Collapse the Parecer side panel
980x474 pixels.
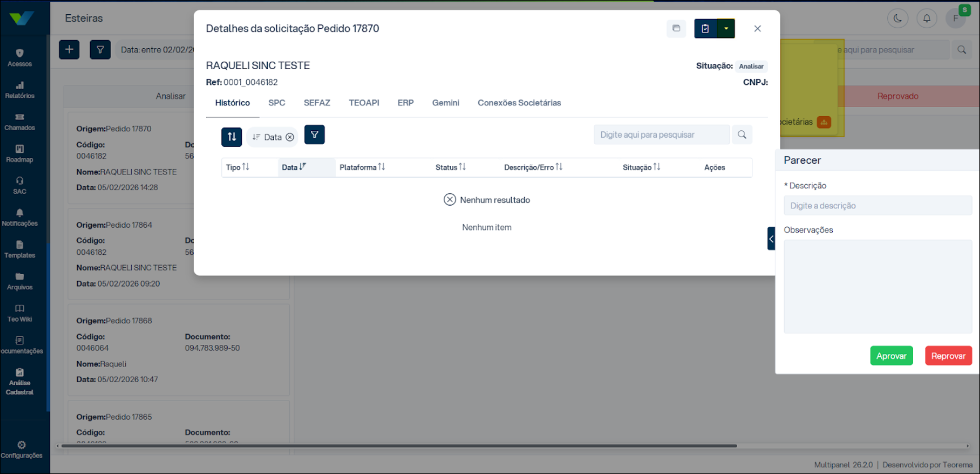(771, 238)
